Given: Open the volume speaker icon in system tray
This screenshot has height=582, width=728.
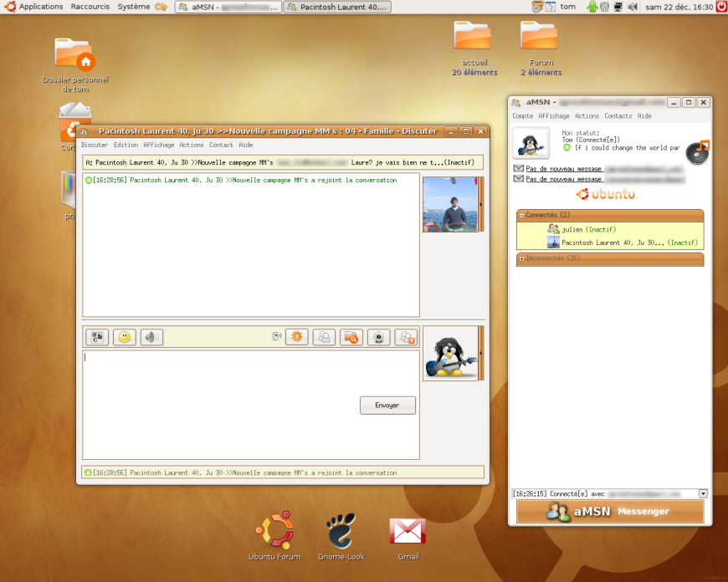Looking at the screenshot, I should [x=632, y=7].
